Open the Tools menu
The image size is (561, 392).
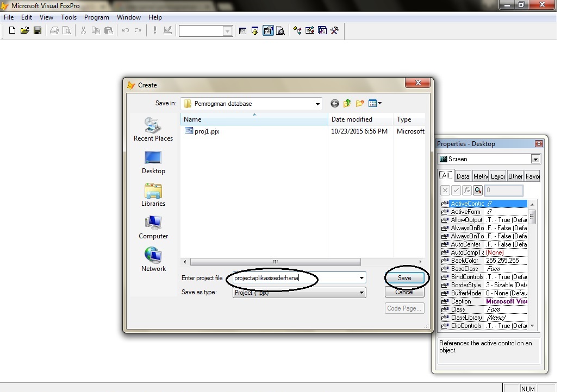(68, 17)
